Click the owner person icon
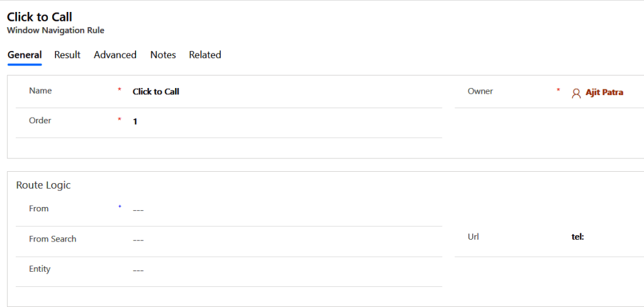 click(x=576, y=93)
